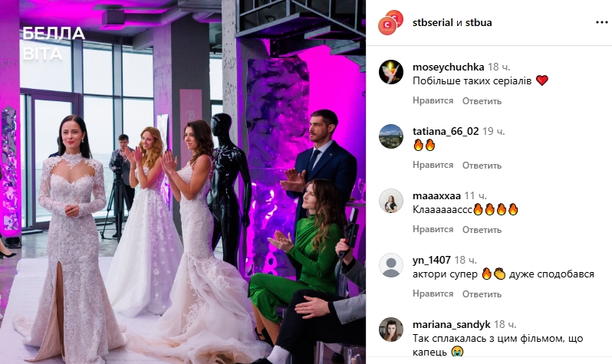The width and height of the screenshot is (612, 364).
Task: Like tatiana_66_02's fire emoji comment
Action: [433, 165]
